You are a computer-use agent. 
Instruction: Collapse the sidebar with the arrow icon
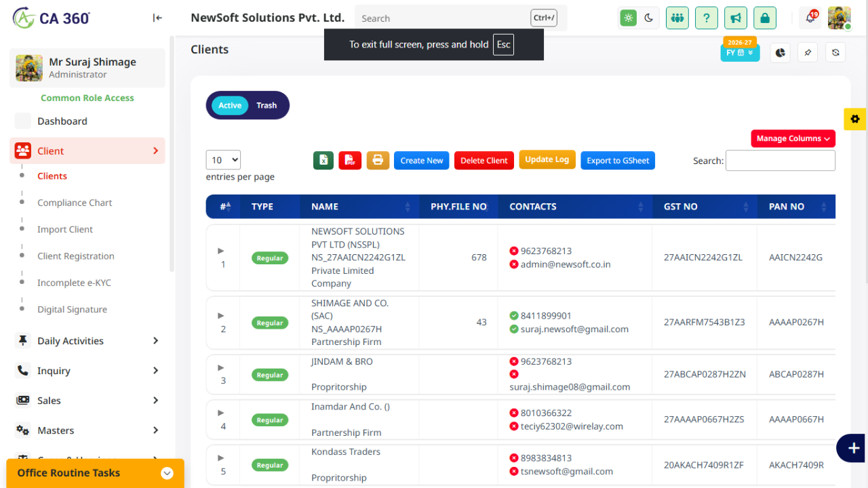tap(157, 18)
